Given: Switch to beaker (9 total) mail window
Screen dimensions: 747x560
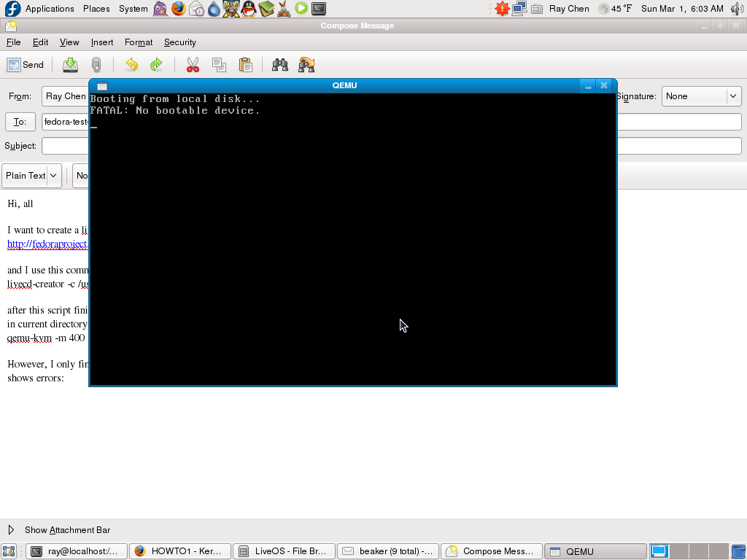Looking at the screenshot, I should [388, 551].
